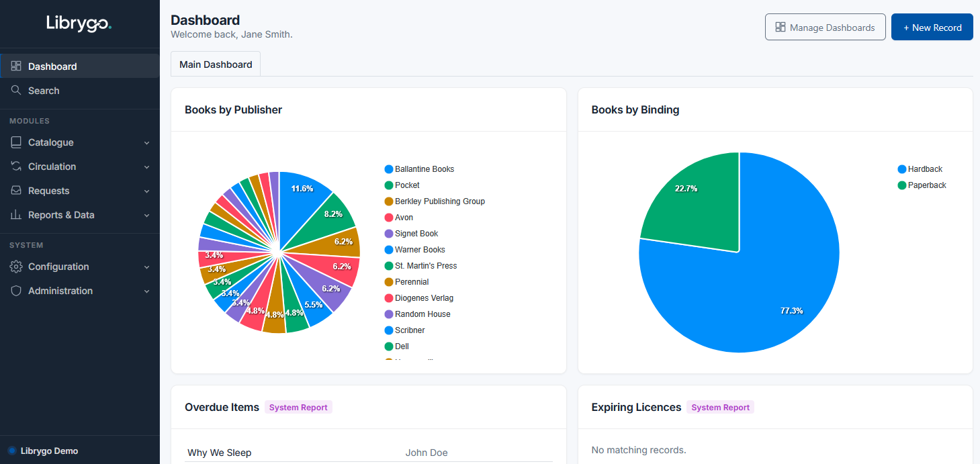Expand the Requests module chevron
Viewport: 980px width, 464px height.
point(146,191)
